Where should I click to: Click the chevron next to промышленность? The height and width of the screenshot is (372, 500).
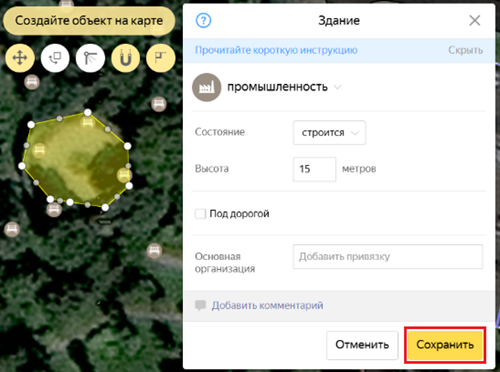point(338,87)
